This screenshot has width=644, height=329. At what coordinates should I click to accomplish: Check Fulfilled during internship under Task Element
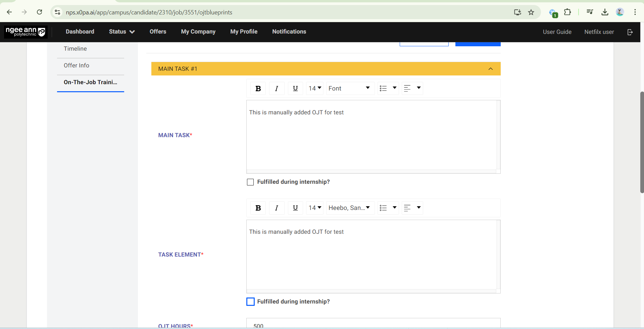pyautogui.click(x=250, y=301)
